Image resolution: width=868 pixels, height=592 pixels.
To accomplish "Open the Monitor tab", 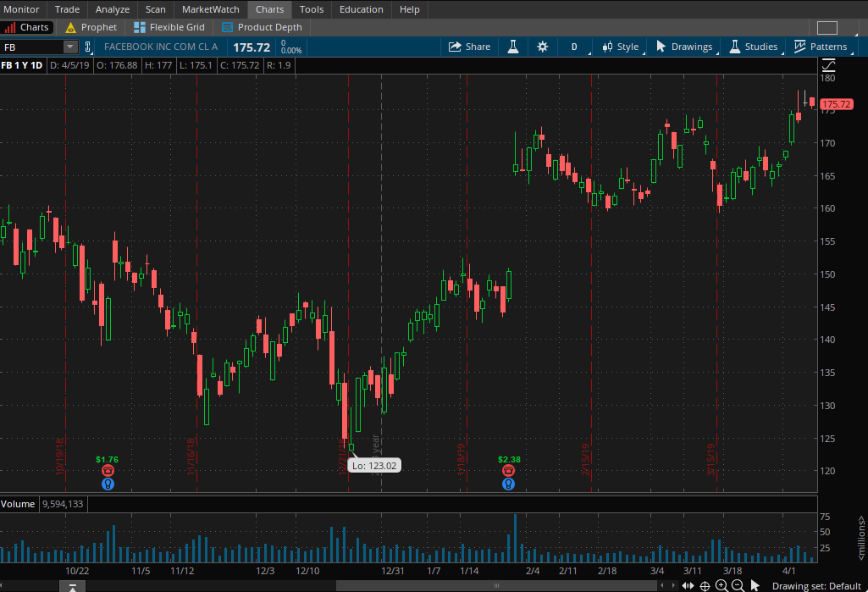I will 21,9.
